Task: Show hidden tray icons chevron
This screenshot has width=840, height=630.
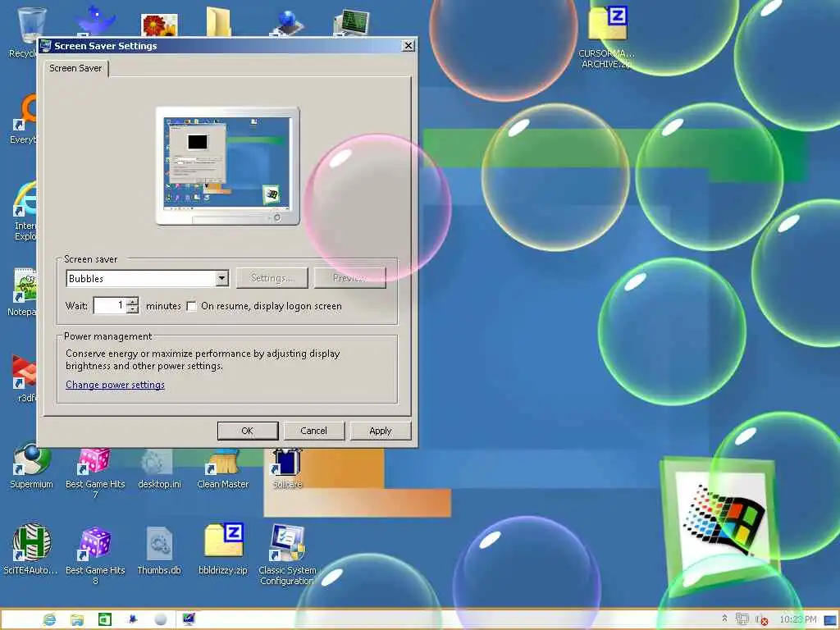Action: [725, 619]
